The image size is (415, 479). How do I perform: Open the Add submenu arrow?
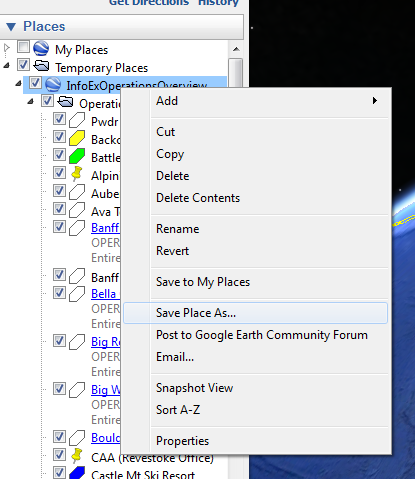click(375, 101)
